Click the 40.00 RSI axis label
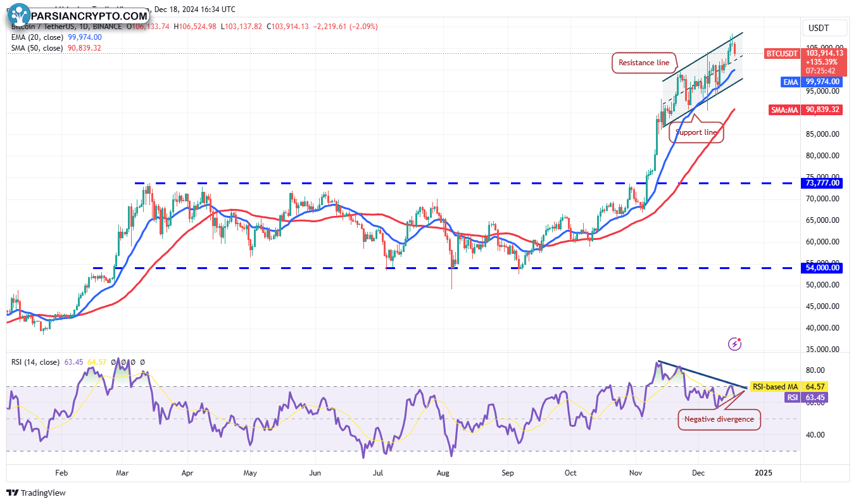The width and height of the screenshot is (856, 504). coord(815,435)
